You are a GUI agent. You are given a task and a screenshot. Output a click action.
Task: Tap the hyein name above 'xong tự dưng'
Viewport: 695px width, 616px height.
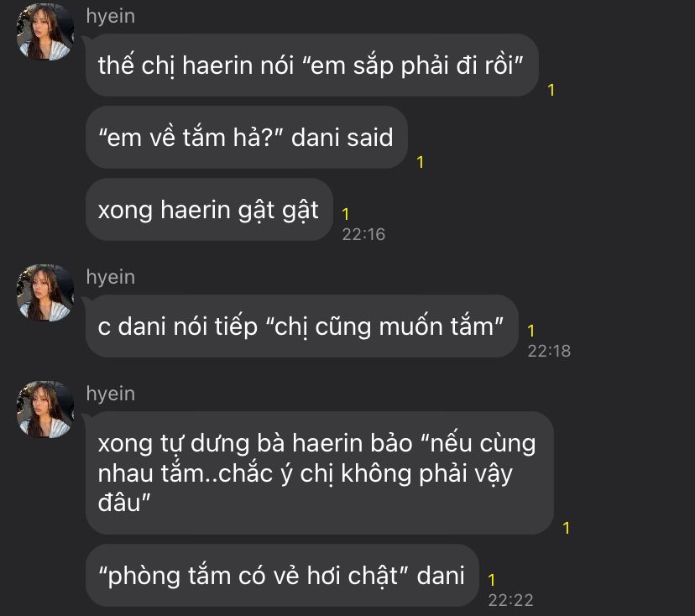pyautogui.click(x=110, y=394)
